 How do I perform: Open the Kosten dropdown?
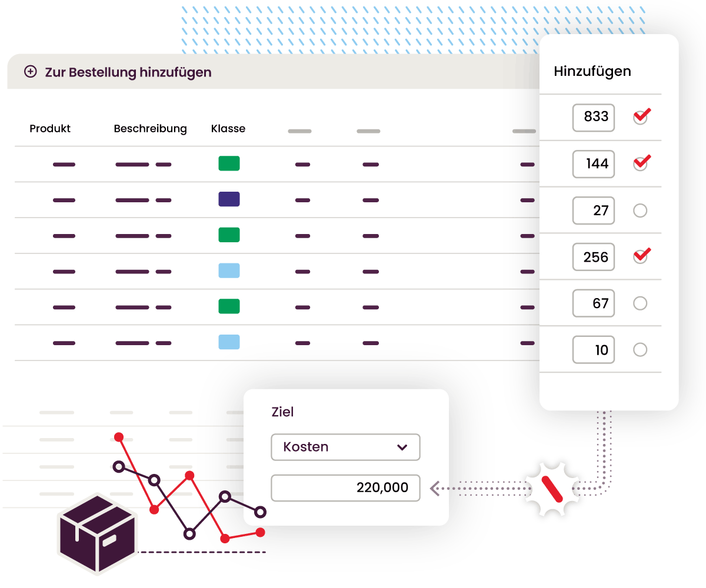coord(345,447)
